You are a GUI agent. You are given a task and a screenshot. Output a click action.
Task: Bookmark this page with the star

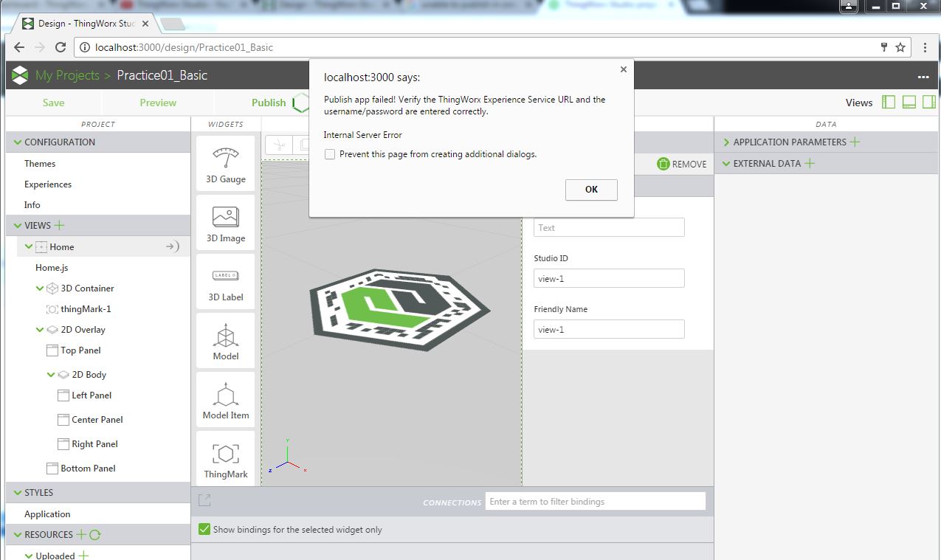(900, 47)
